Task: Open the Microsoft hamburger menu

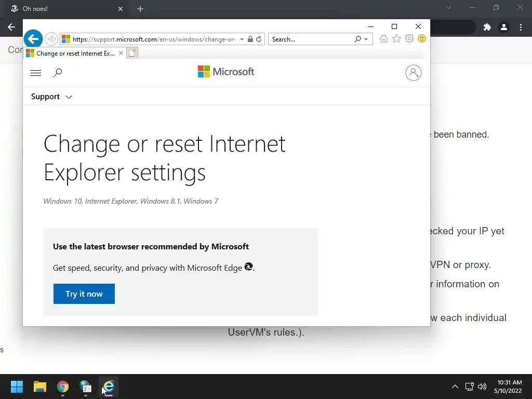Action: tap(36, 73)
